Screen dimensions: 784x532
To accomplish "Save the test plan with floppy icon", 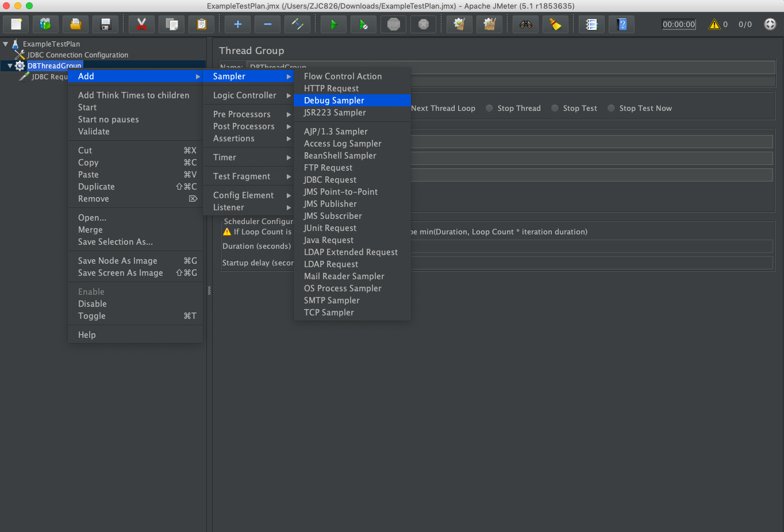I will (x=106, y=24).
